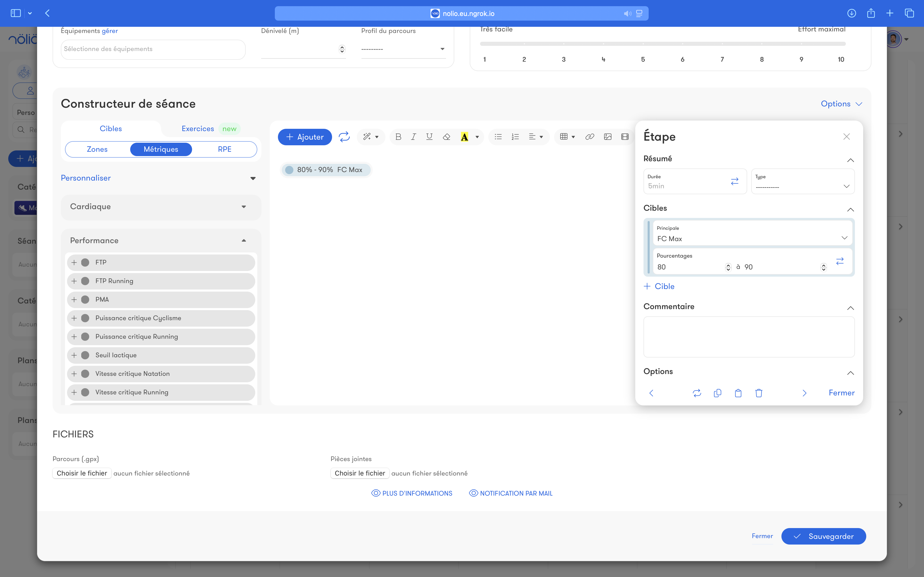Toggle the NOTIFICATION PAR MAIL eye option
This screenshot has width=924, height=577.
[510, 493]
